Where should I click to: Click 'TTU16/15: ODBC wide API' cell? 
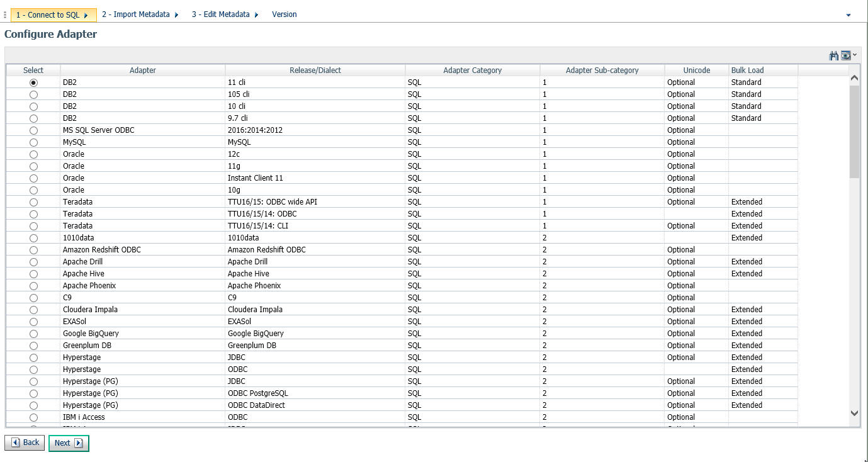coord(315,202)
